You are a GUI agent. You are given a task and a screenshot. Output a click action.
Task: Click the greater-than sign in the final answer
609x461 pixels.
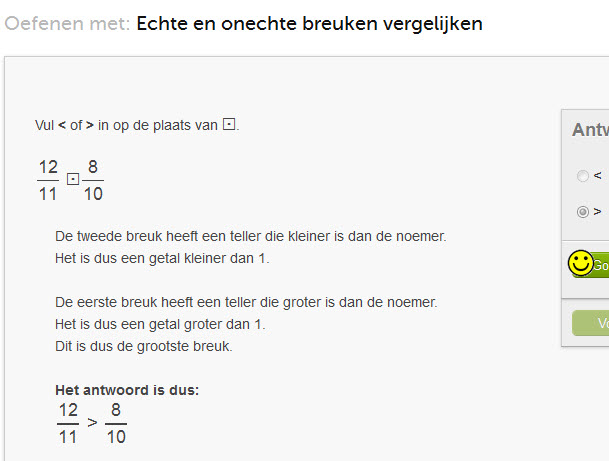coord(92,422)
